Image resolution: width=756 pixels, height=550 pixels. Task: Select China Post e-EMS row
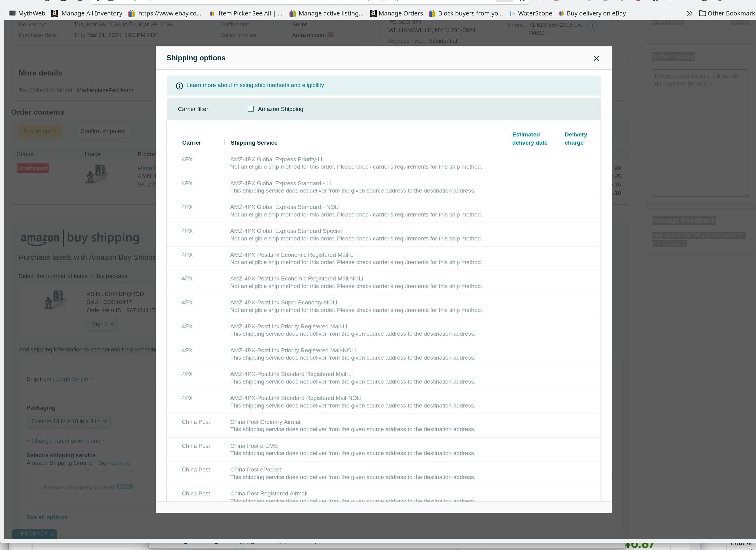(383, 449)
